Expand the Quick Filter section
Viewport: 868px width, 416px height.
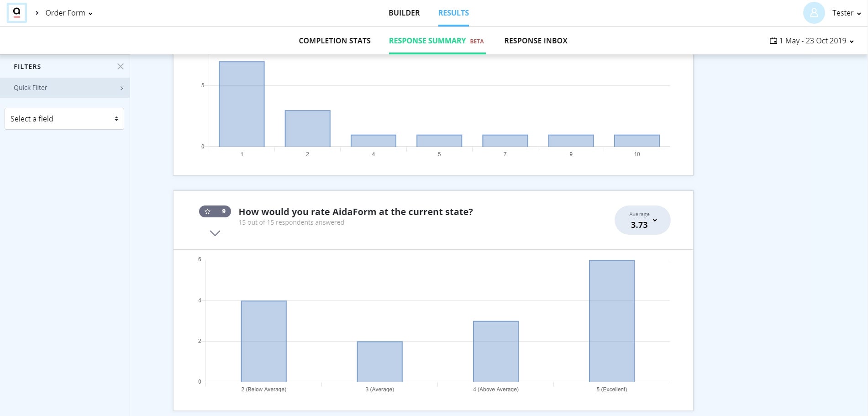click(x=65, y=88)
